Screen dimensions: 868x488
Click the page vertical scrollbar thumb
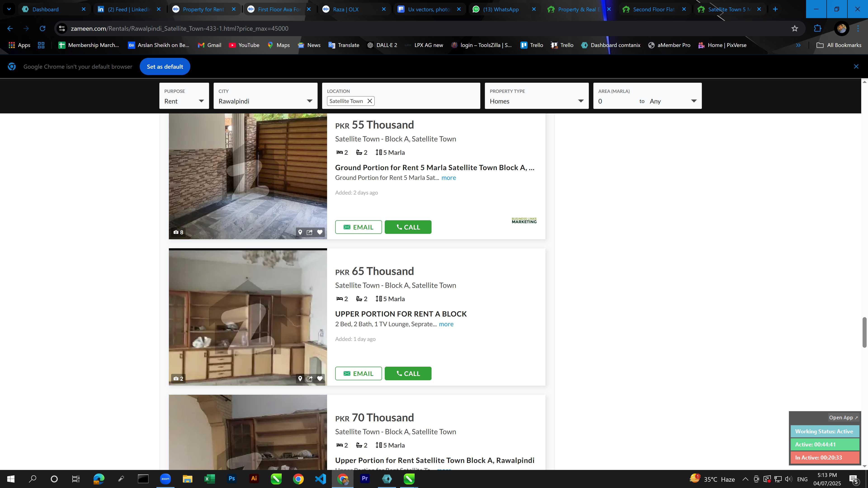click(864, 332)
